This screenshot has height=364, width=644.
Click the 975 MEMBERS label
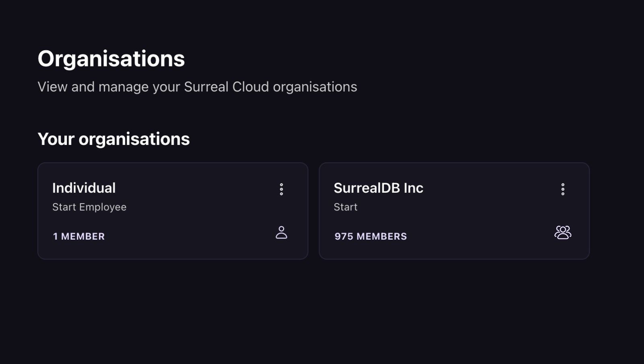click(x=371, y=236)
